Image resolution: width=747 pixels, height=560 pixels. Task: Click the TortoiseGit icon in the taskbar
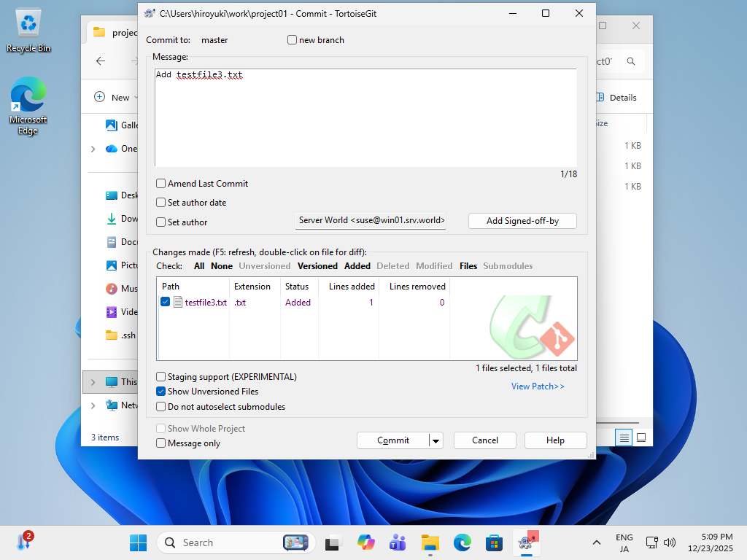pos(527,542)
